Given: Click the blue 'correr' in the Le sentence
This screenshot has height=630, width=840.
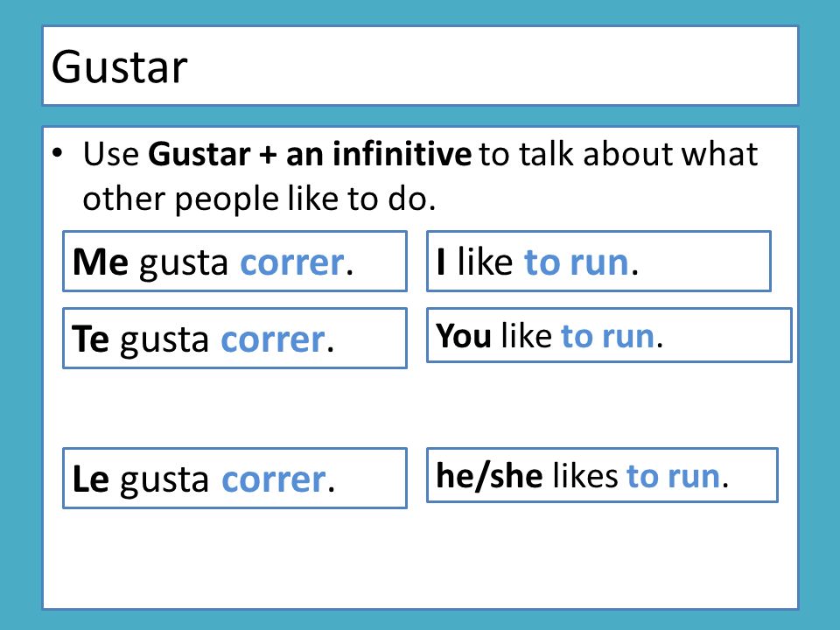Looking at the screenshot, I should [274, 479].
